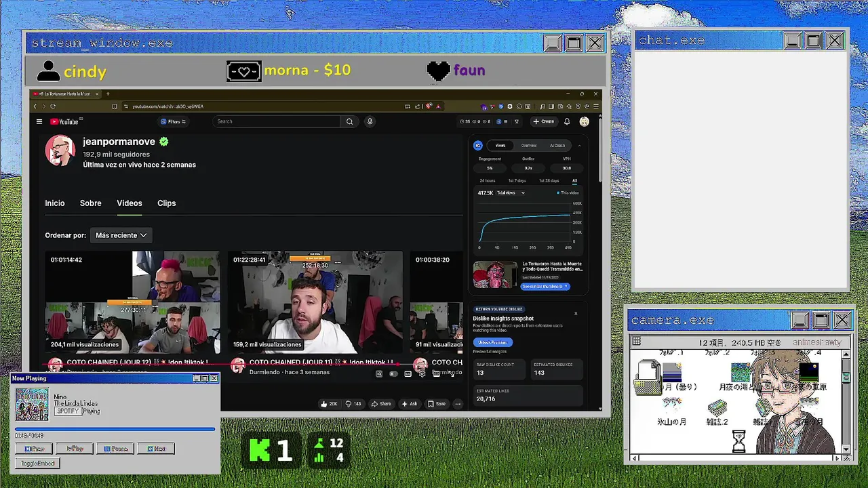This screenshot has height=488, width=868.
Task: Click camera.exe vertical scrollbar down arrow
Action: click(x=846, y=449)
